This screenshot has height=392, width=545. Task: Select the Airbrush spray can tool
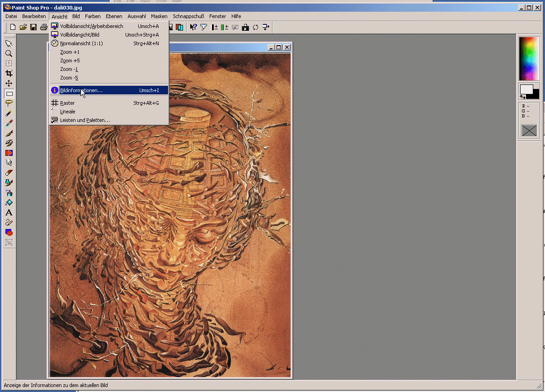[9, 192]
